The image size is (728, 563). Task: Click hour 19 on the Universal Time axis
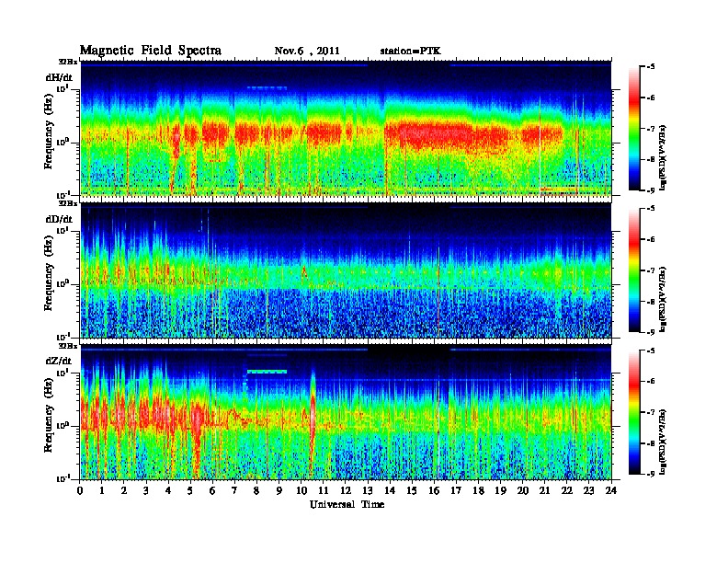tap(500, 491)
